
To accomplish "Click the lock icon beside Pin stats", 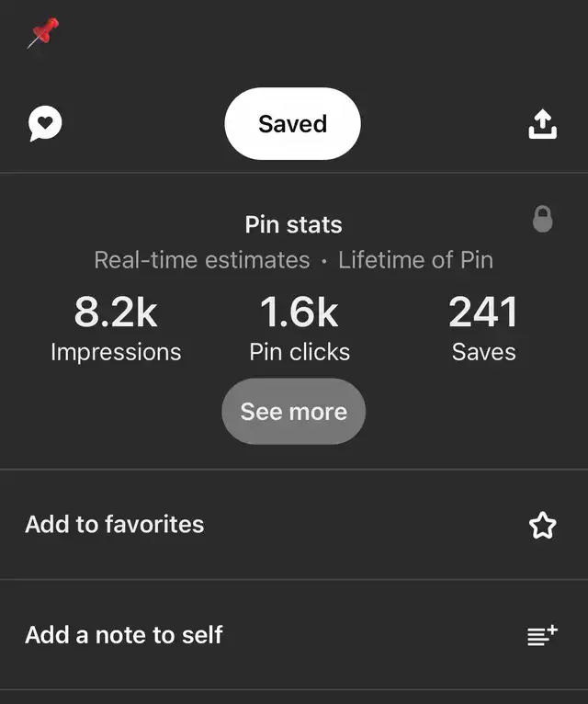I will [x=542, y=219].
